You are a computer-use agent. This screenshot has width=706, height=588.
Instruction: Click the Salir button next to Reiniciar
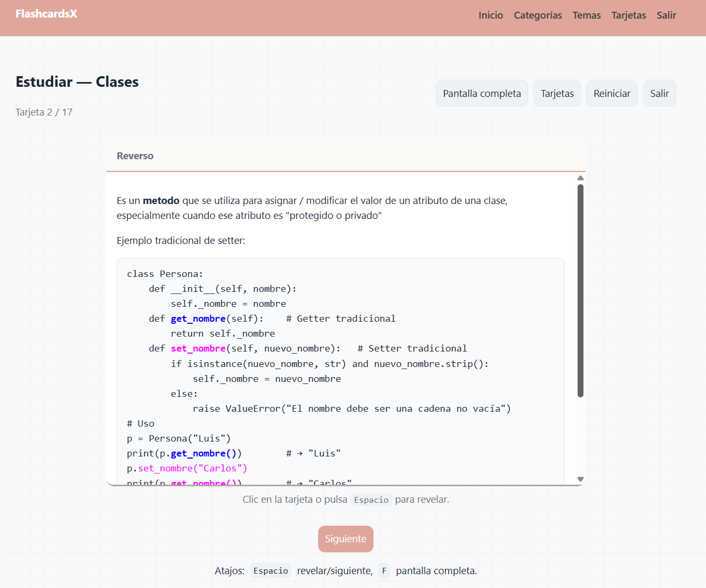click(x=659, y=94)
